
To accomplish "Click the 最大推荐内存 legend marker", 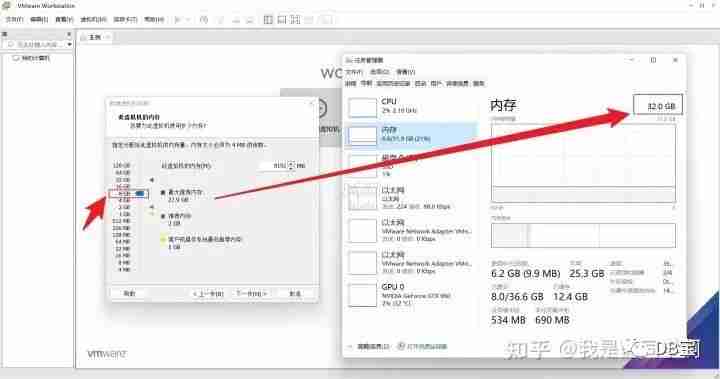I will 163,192.
